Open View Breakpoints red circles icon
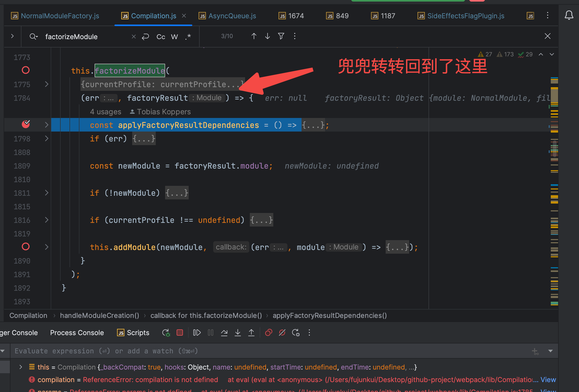 click(268, 332)
